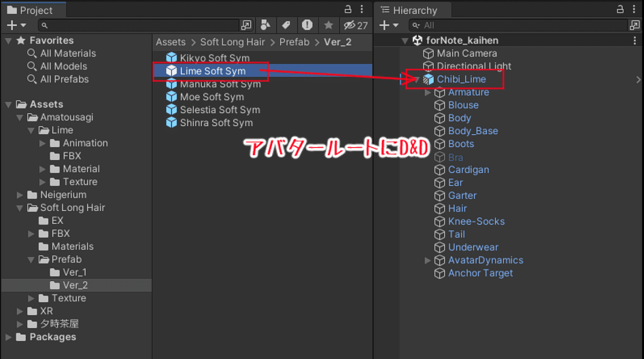Select the Tail object icon
Screen dimensions: 644x359
point(440,235)
